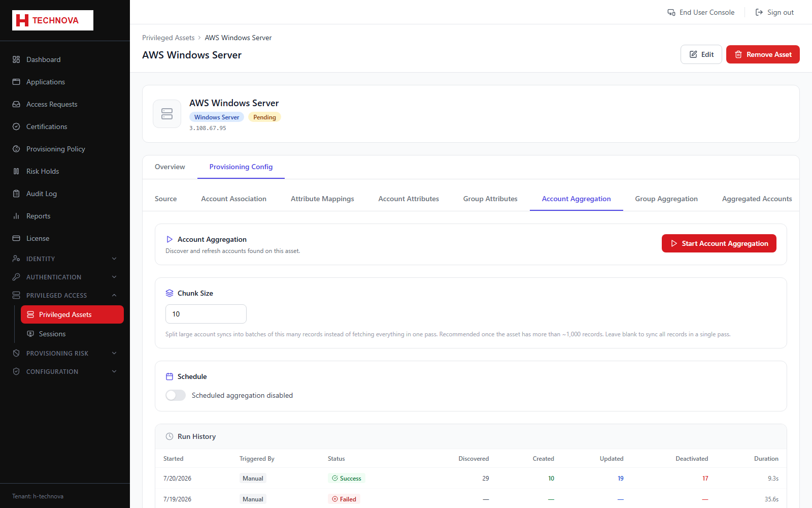Select the Provisioning Config tab
The height and width of the screenshot is (508, 812).
tap(241, 167)
